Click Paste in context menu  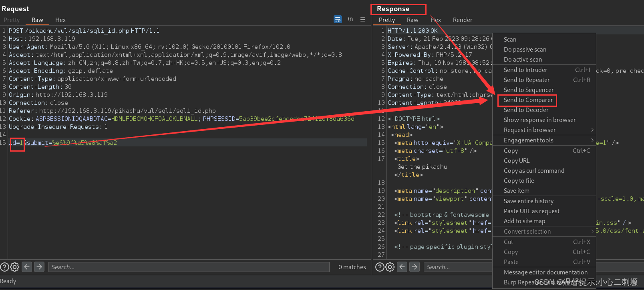544,262
